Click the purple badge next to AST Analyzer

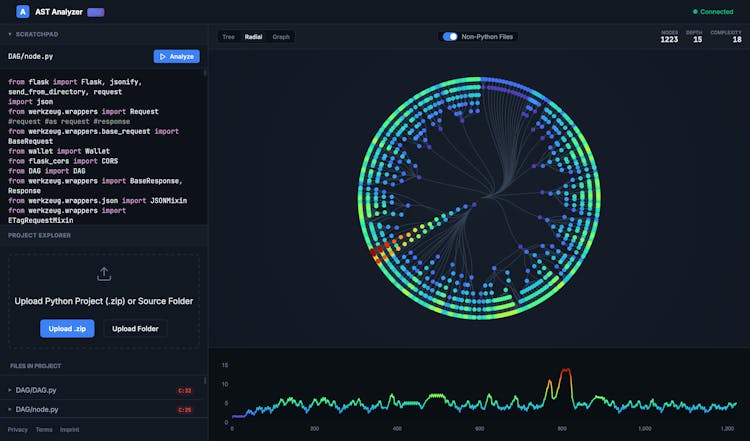(95, 12)
